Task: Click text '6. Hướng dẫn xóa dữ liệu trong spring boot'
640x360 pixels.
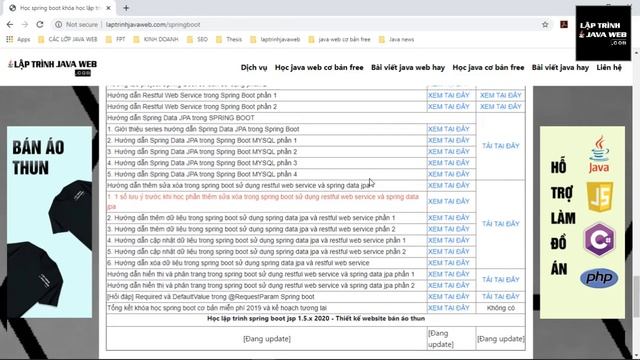Action: 238,263
